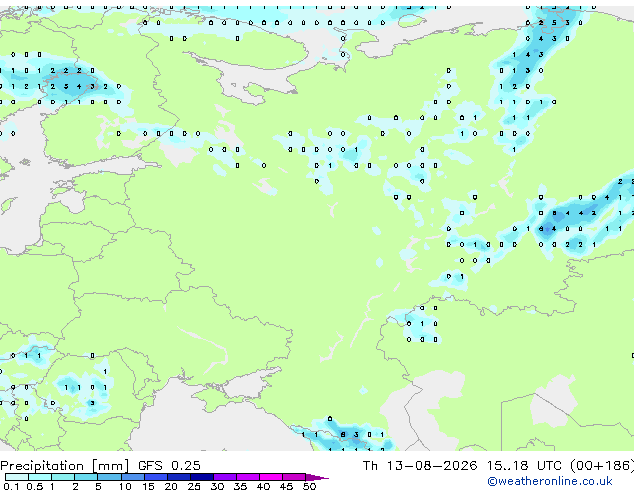Image resolution: width=634 pixels, height=490 pixels.
Task: Pick legend swatch between 1 and 2
Action: (x=63, y=477)
